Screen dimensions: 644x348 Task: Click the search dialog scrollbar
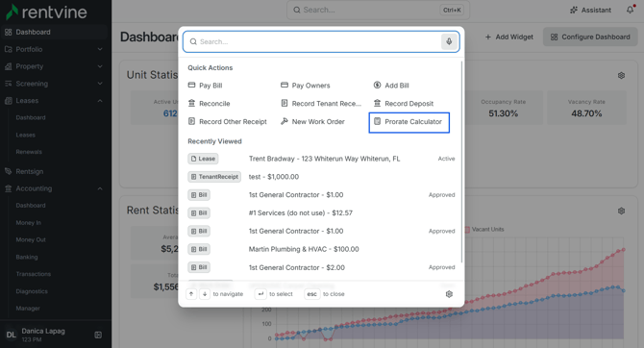tap(462, 162)
